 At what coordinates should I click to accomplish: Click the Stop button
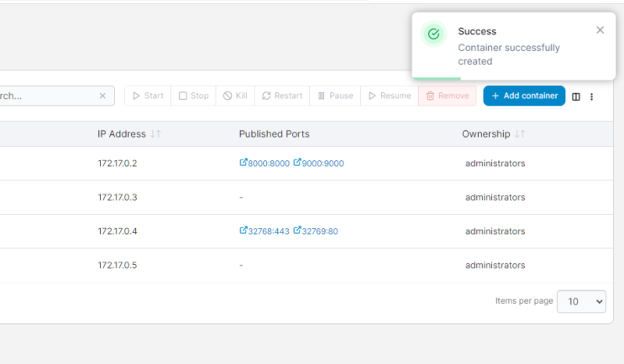[193, 96]
